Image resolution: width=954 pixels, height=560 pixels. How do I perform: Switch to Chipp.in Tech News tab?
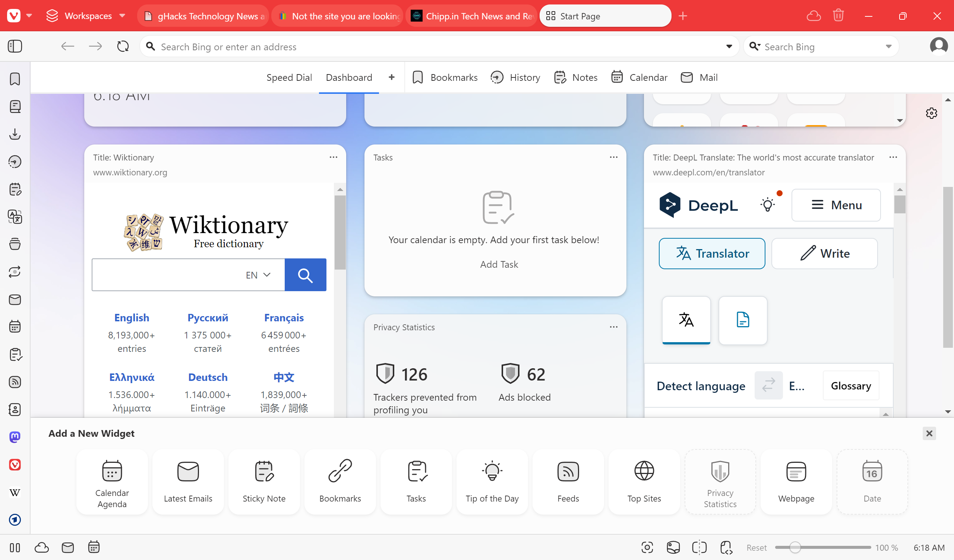click(x=471, y=16)
